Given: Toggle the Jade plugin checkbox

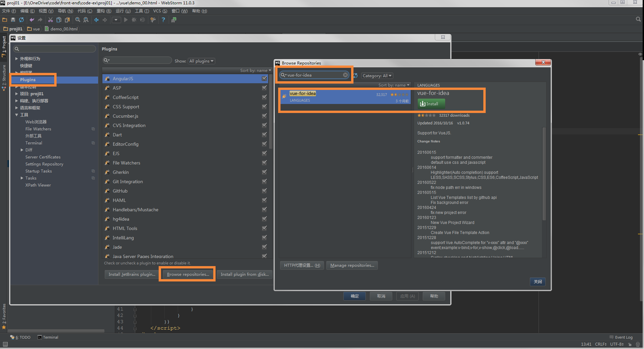Looking at the screenshot, I should (264, 247).
